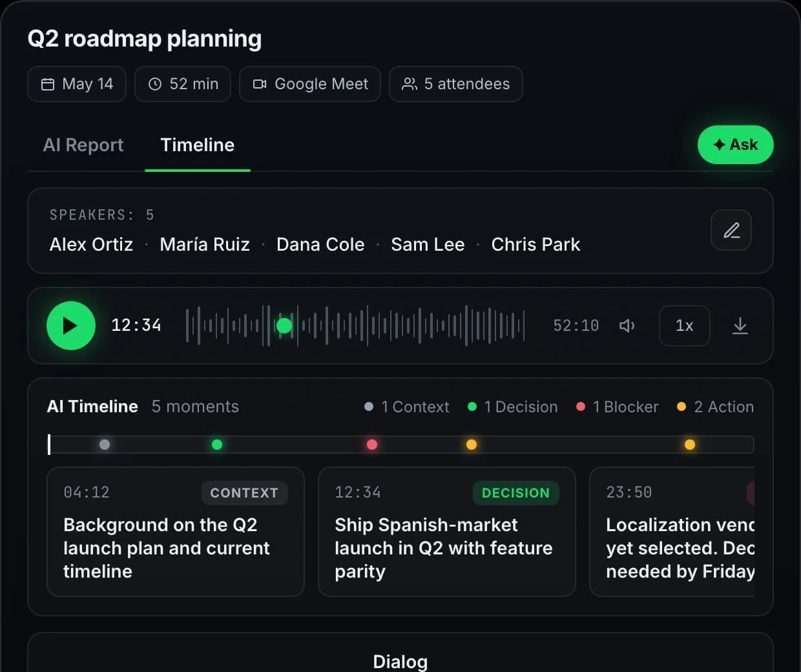This screenshot has width=801, height=672.
Task: Open the Ask assistant button
Action: (x=736, y=145)
